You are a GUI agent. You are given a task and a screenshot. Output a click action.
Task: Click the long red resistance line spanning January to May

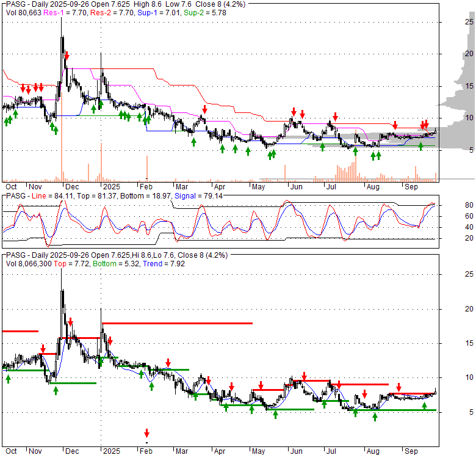click(x=178, y=323)
